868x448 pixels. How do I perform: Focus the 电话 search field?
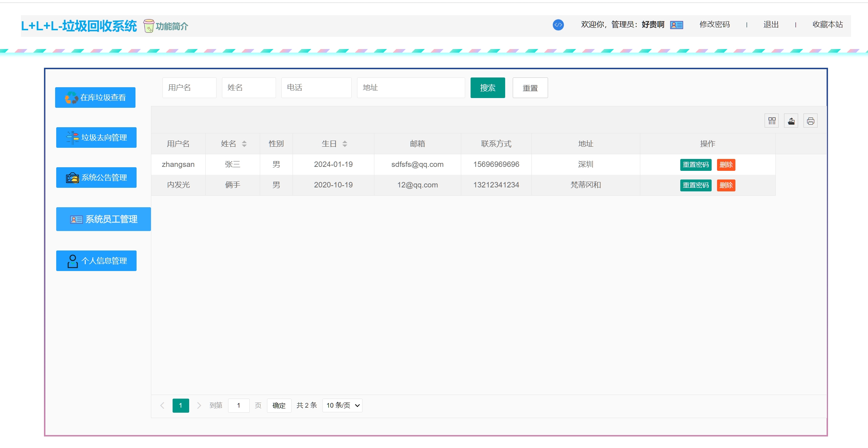316,88
